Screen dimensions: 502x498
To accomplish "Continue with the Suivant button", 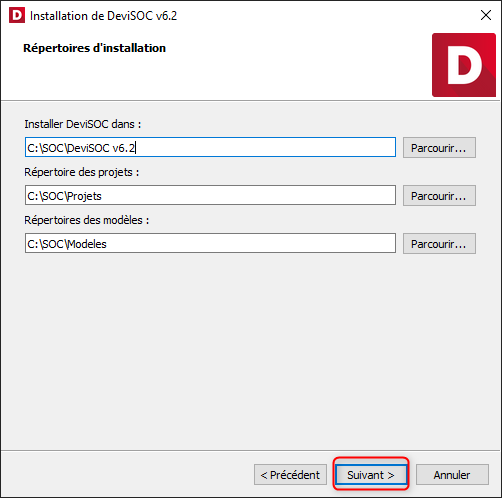I will click(x=371, y=475).
